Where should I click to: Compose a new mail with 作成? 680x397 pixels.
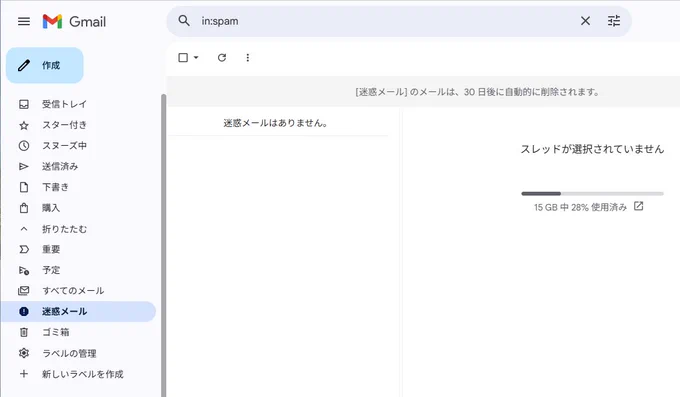[45, 66]
